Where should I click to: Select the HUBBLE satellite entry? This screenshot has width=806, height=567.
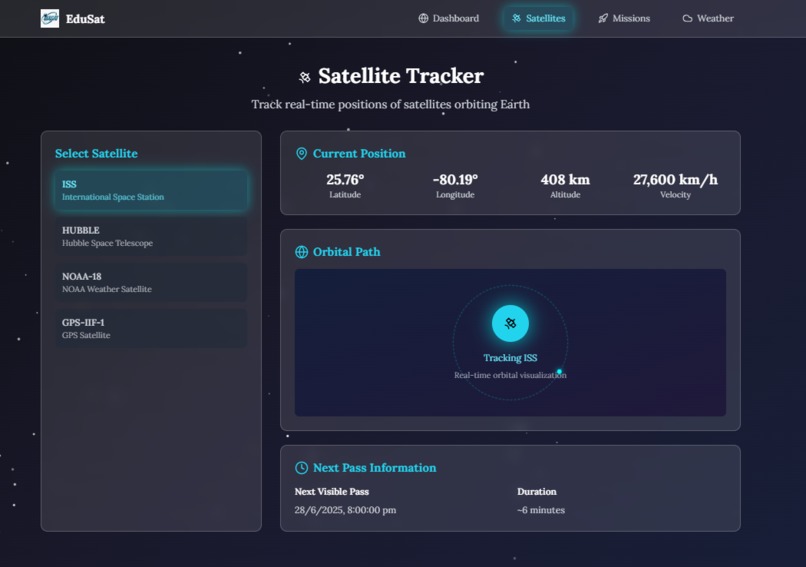151,236
